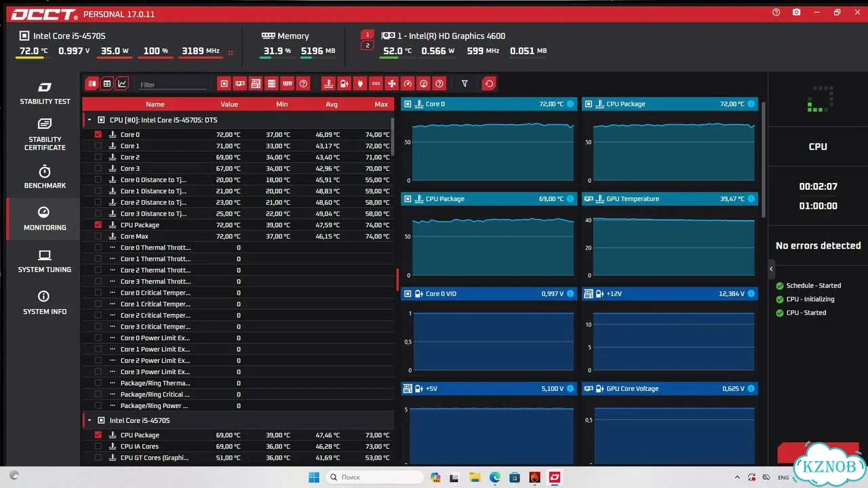Open the System Info section
Viewport: 868px width, 488px height.
[x=45, y=303]
